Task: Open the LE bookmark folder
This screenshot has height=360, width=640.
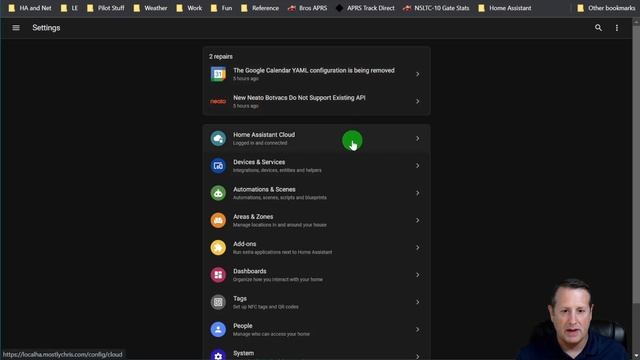Action: pyautogui.click(x=69, y=8)
